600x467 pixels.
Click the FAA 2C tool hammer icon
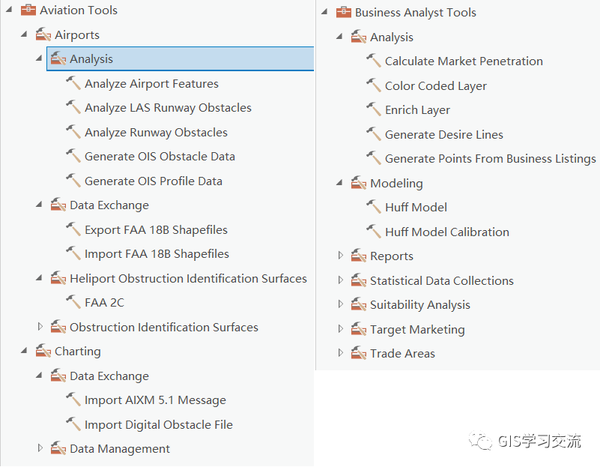coord(73,303)
